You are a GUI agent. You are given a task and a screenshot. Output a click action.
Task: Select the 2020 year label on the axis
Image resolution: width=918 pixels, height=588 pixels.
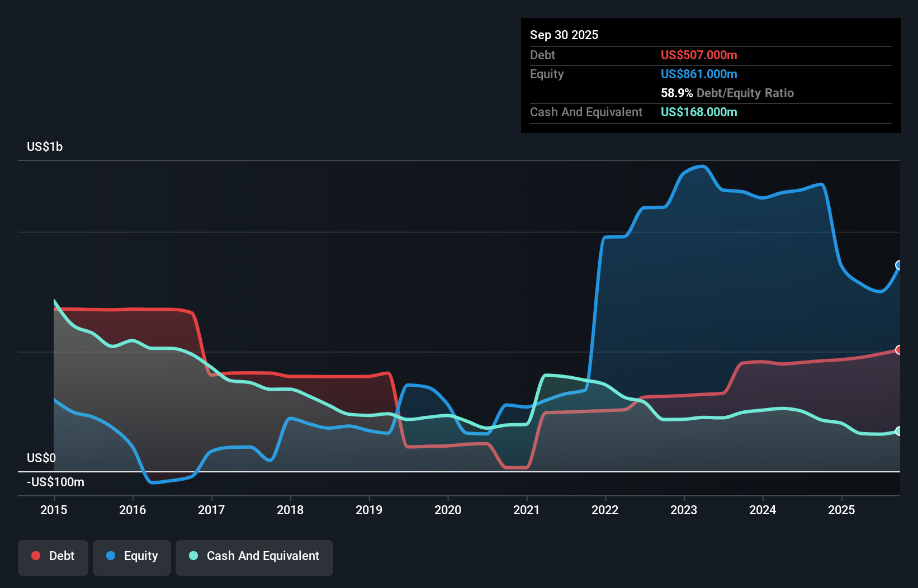click(x=448, y=510)
